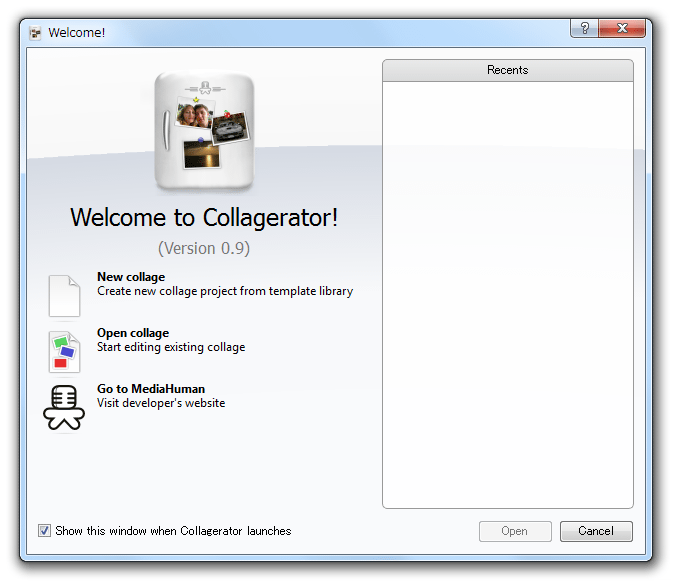Click the Open collage colored shapes icon

[x=64, y=352]
